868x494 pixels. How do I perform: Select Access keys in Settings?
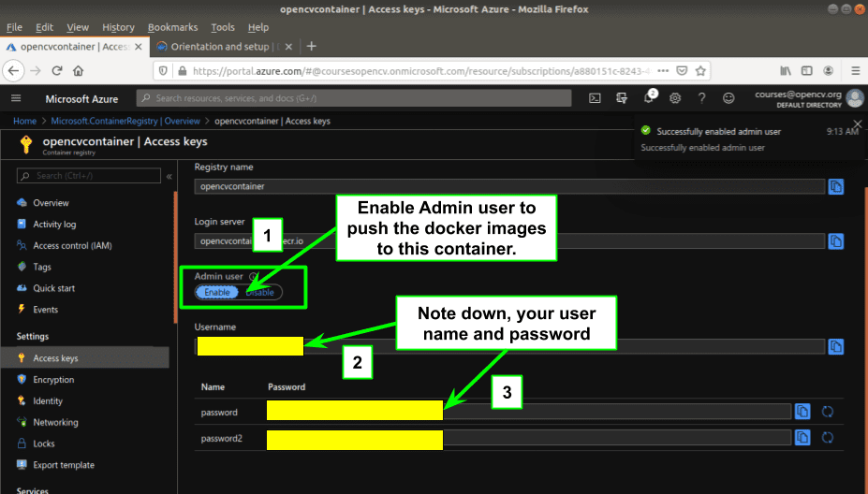tap(84, 358)
